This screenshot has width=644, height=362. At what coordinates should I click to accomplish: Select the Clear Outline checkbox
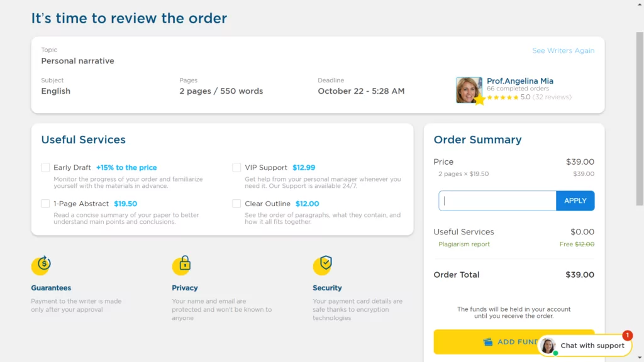pos(236,204)
